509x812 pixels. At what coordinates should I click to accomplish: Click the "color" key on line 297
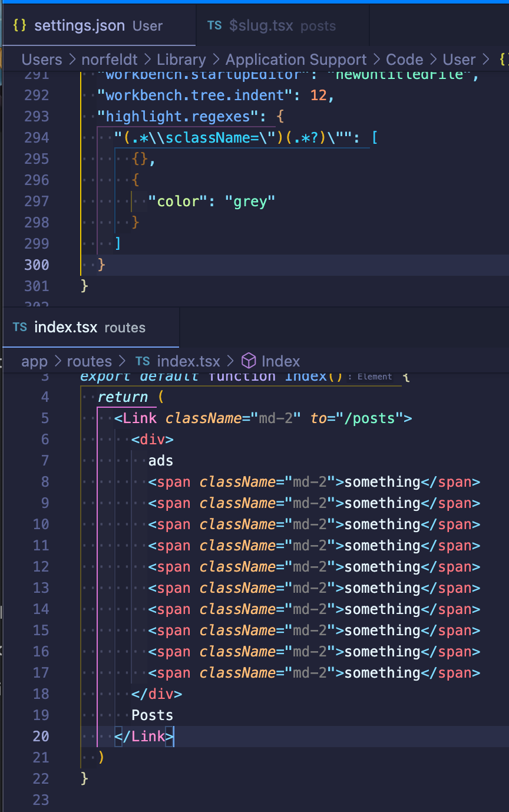click(x=178, y=201)
